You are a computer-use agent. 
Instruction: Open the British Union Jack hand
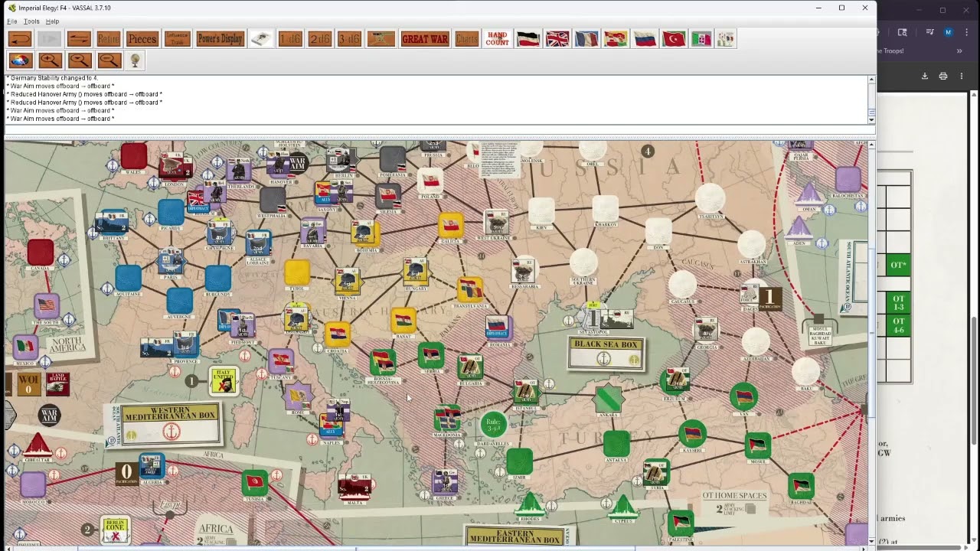coord(557,39)
